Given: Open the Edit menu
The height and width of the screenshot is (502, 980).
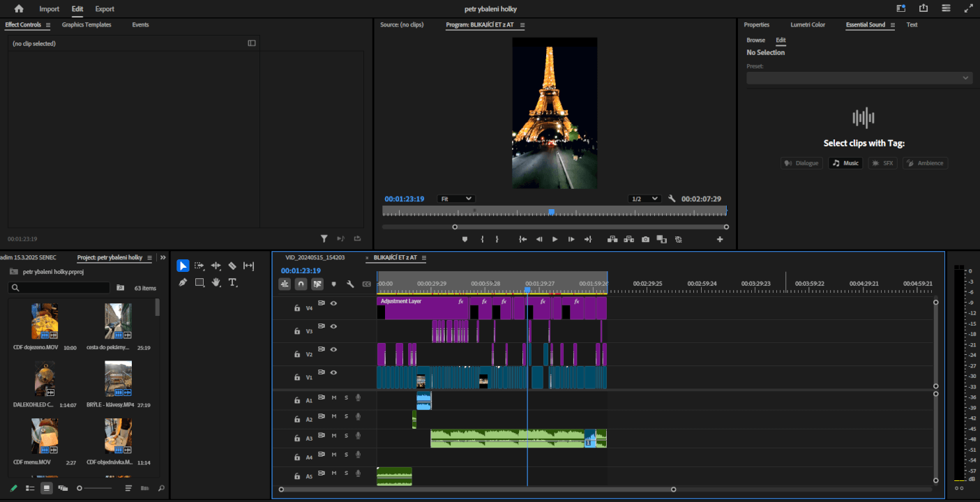Looking at the screenshot, I should [x=77, y=9].
